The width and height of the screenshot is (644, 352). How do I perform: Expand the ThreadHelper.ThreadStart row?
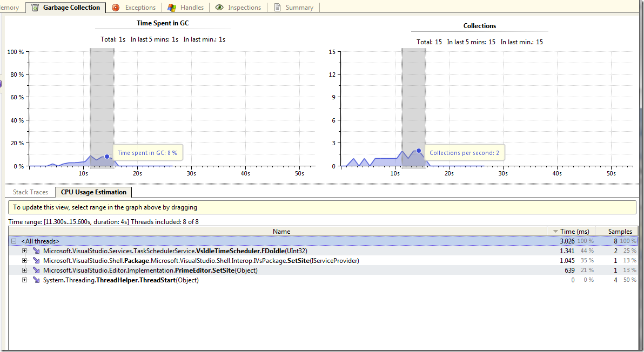25,280
